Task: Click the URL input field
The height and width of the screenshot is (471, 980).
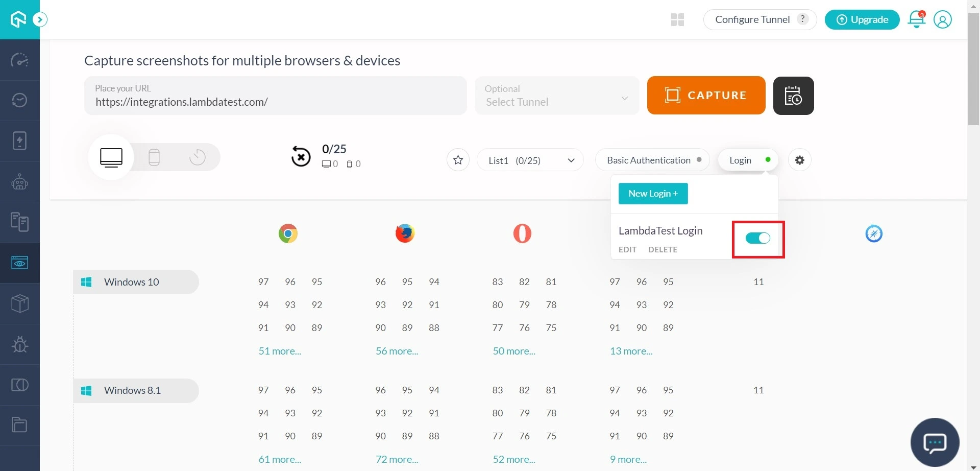Action: (276, 101)
